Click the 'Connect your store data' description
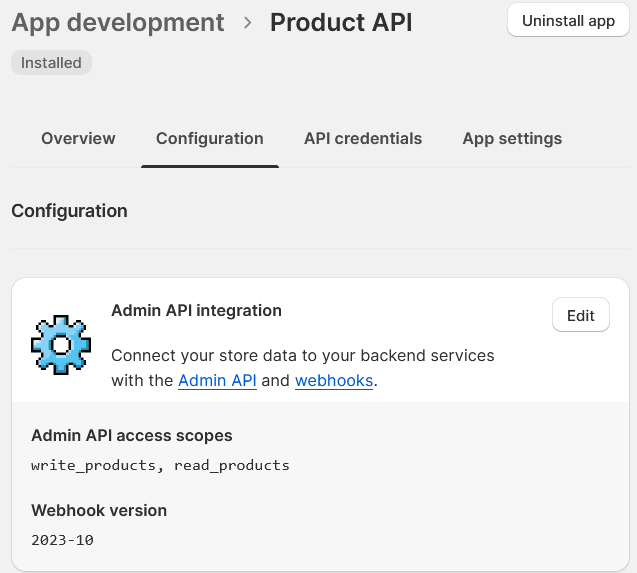 click(x=302, y=356)
